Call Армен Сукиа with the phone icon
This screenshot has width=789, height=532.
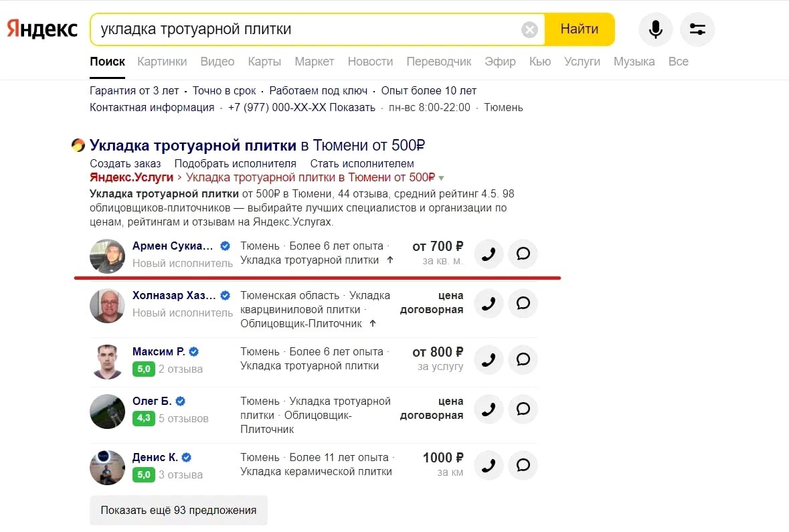(489, 254)
